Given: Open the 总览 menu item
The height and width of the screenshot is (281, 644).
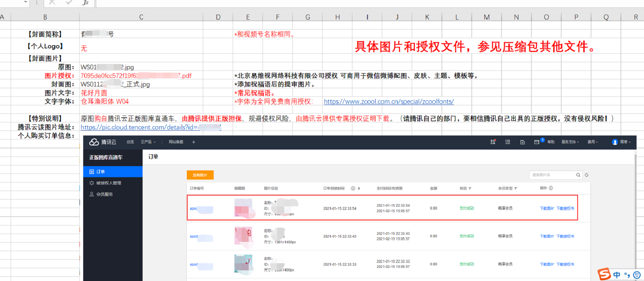Looking at the screenshot, I should (x=130, y=142).
